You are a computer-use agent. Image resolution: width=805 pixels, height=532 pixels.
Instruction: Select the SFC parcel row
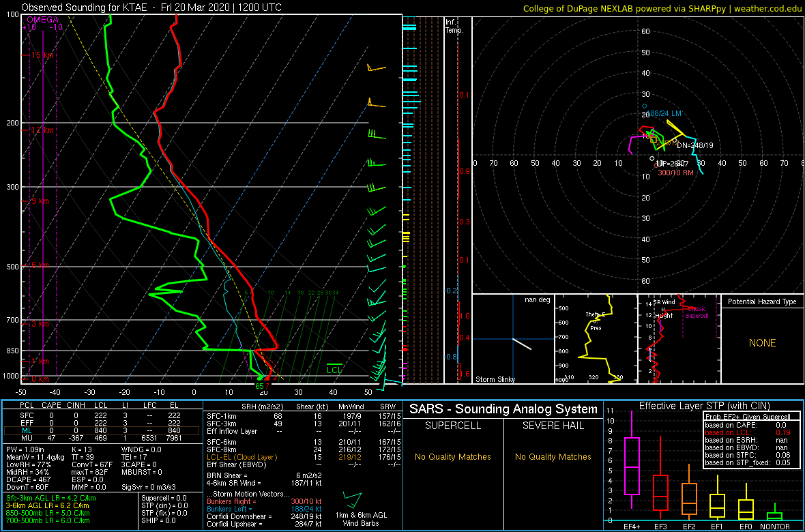102,415
